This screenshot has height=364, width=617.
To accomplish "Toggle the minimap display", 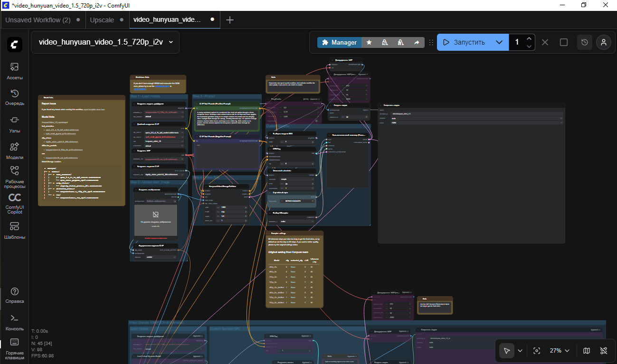I will (587, 351).
